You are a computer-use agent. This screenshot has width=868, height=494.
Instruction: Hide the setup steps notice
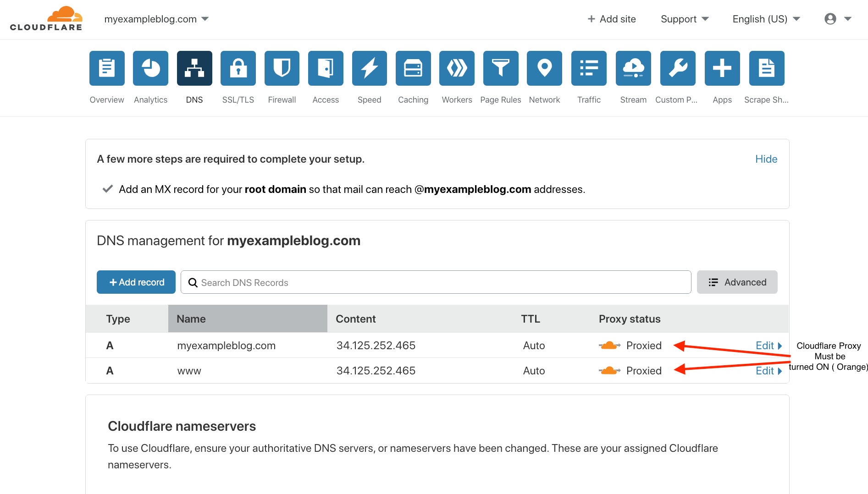[x=766, y=159]
